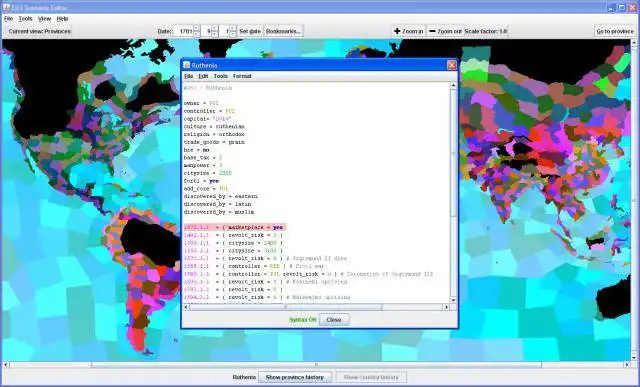Decrease the month with the down arrow
This screenshot has width=640, height=387.
pos(214,34)
